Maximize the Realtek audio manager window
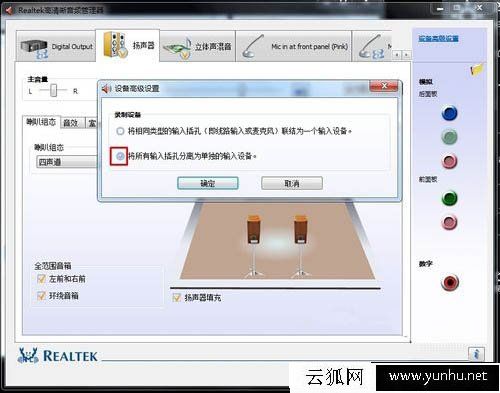The width and height of the screenshot is (500, 393). click(457, 8)
